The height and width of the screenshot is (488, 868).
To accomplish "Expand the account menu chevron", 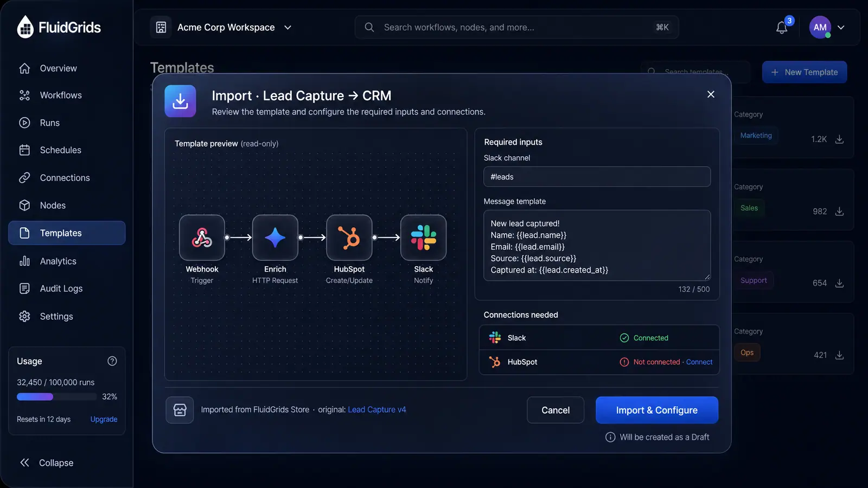I will pyautogui.click(x=841, y=27).
